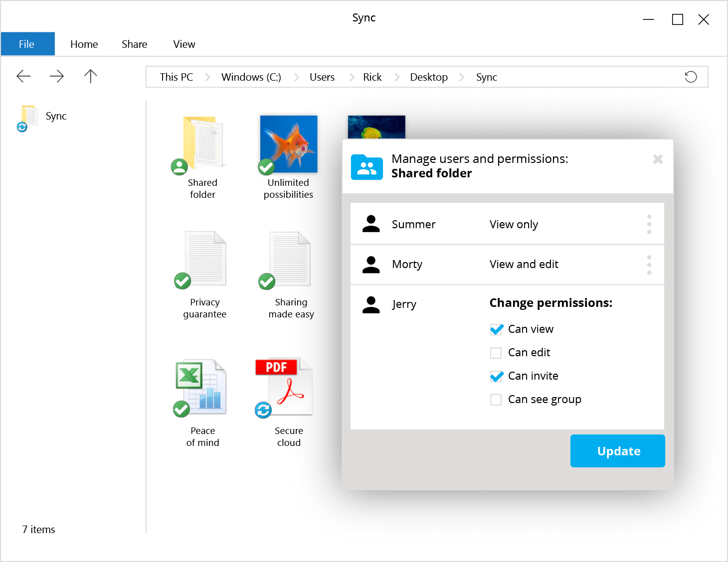The height and width of the screenshot is (562, 728).
Task: Open the Unlimited possibilities image
Action: pyautogui.click(x=288, y=144)
